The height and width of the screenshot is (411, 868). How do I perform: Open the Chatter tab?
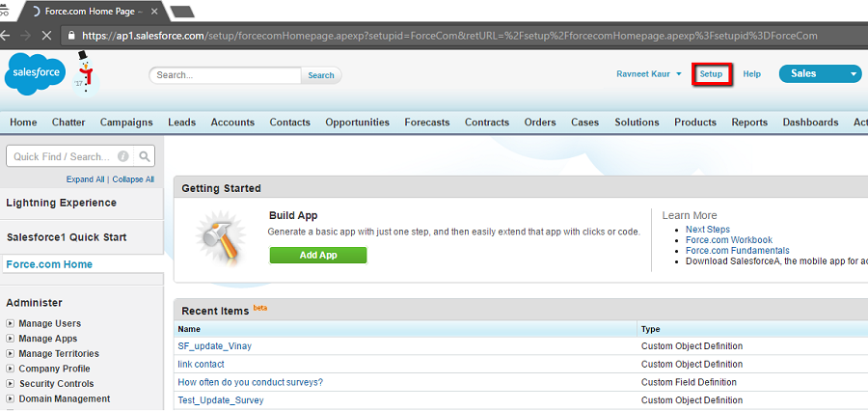click(x=68, y=123)
